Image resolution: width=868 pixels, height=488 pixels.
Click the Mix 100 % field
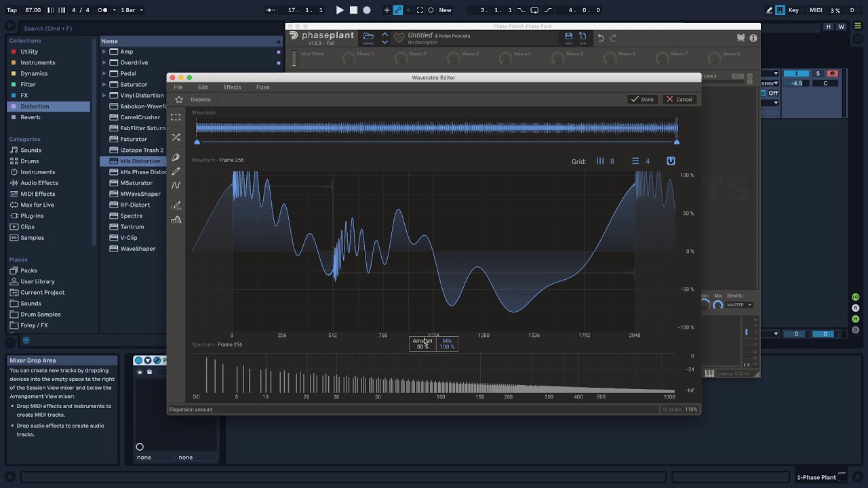pos(447,344)
